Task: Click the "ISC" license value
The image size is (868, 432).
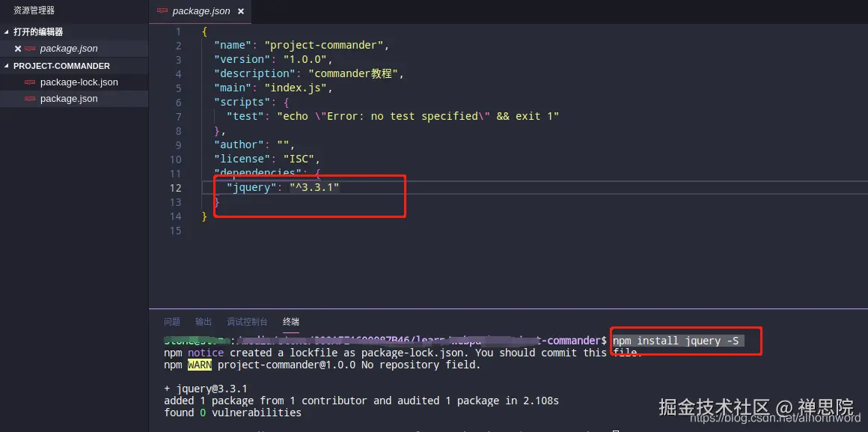Action: pos(299,159)
